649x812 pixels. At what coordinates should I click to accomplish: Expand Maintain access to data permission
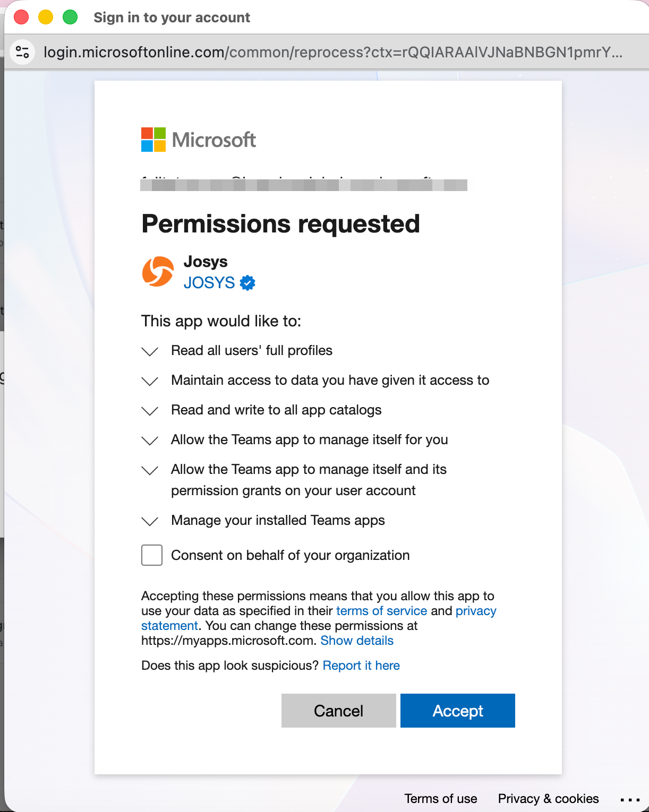click(x=150, y=381)
